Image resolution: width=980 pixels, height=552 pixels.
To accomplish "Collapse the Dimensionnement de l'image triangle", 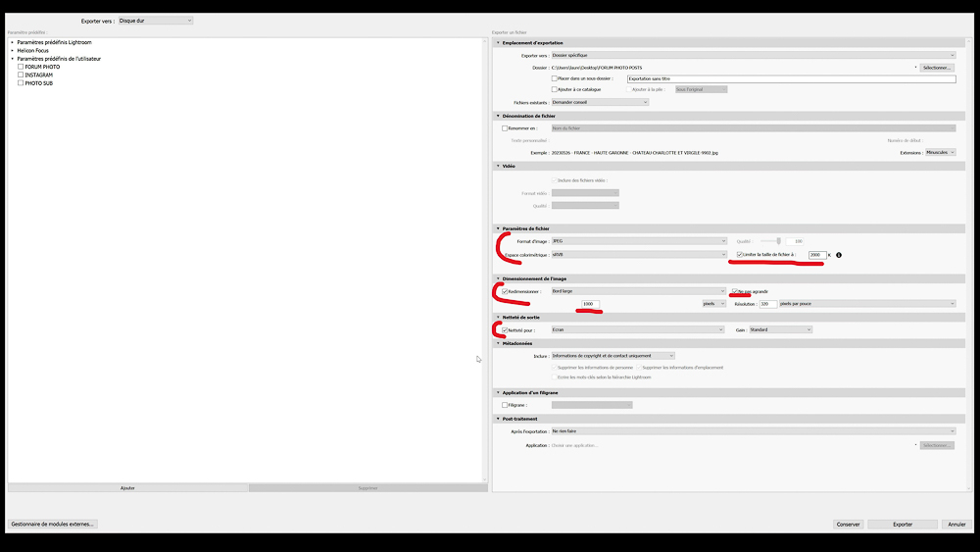I will pos(498,278).
